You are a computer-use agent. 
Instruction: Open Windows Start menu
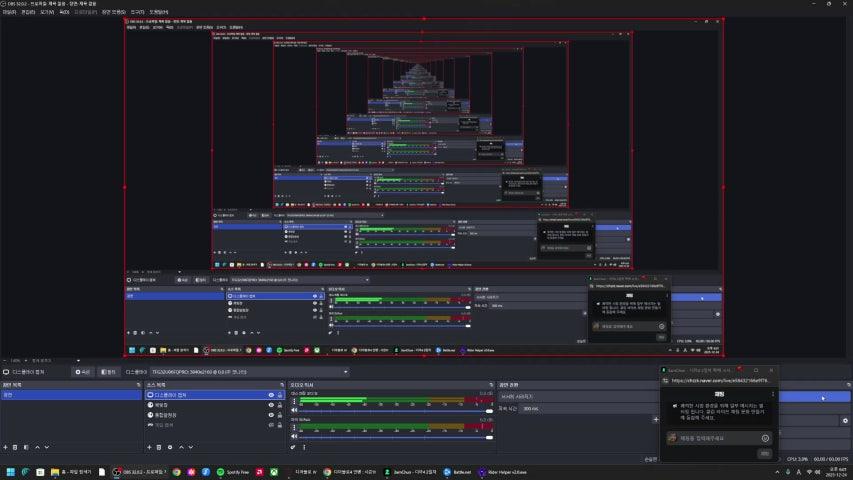pyautogui.click(x=10, y=472)
